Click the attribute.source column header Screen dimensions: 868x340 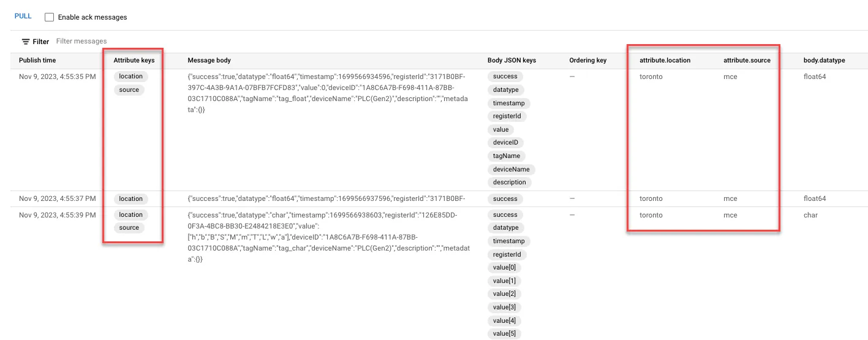coord(747,60)
